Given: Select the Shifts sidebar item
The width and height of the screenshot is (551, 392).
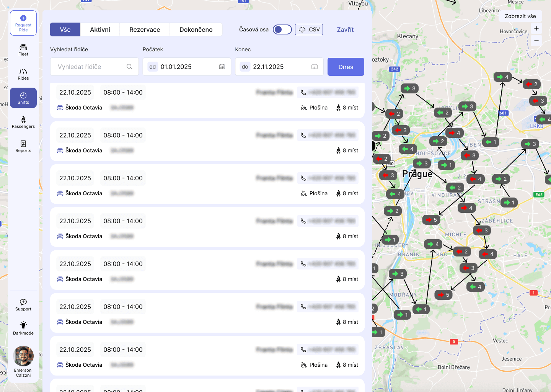Looking at the screenshot, I should point(23,98).
